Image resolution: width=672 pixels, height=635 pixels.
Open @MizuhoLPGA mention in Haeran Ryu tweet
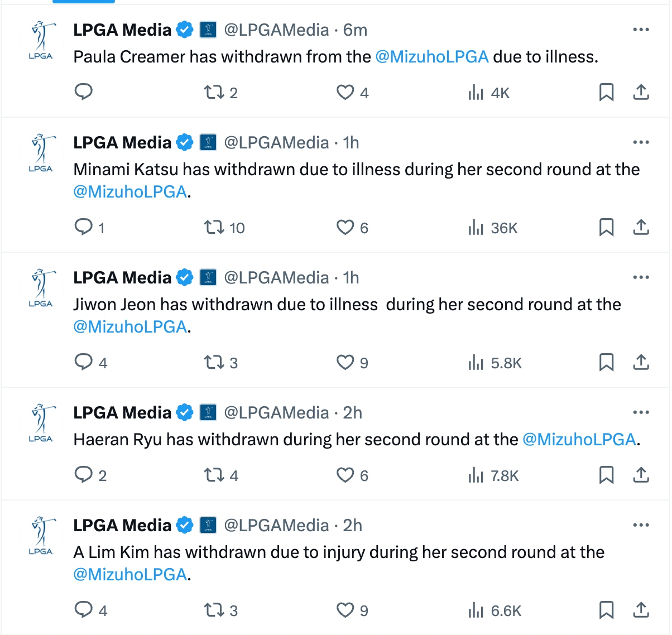point(579,440)
